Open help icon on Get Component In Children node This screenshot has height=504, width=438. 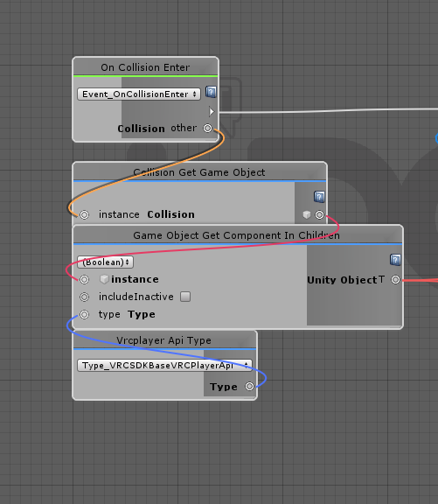(x=395, y=260)
